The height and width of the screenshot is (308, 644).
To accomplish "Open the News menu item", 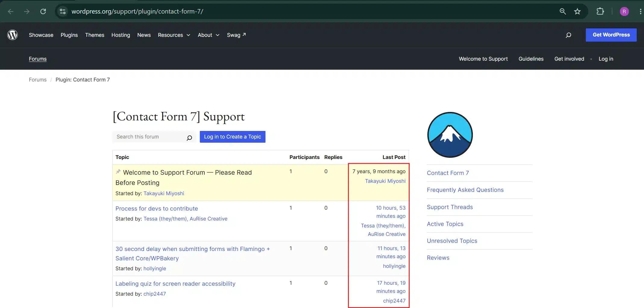I will click(x=144, y=35).
